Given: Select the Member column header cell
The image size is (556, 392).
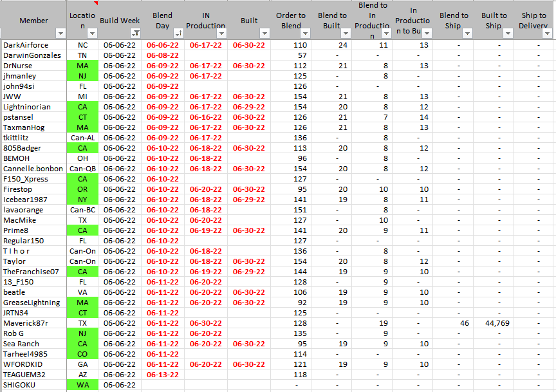Looking at the screenshot, I should click(33, 21).
